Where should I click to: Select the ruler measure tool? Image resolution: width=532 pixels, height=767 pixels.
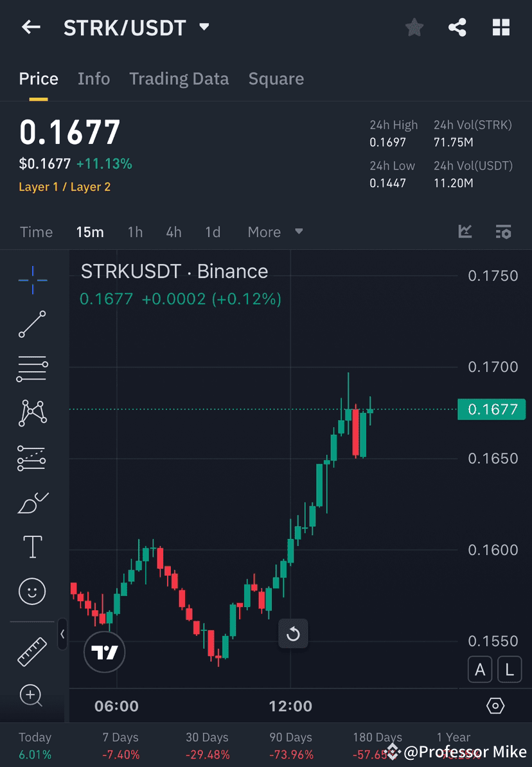[32, 651]
